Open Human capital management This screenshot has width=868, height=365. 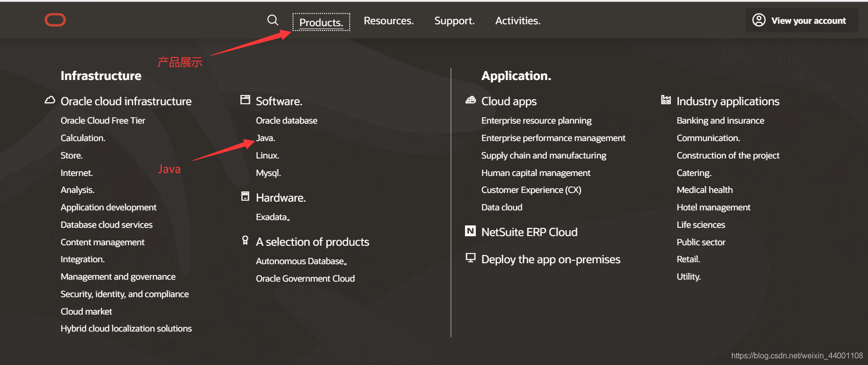[536, 173]
